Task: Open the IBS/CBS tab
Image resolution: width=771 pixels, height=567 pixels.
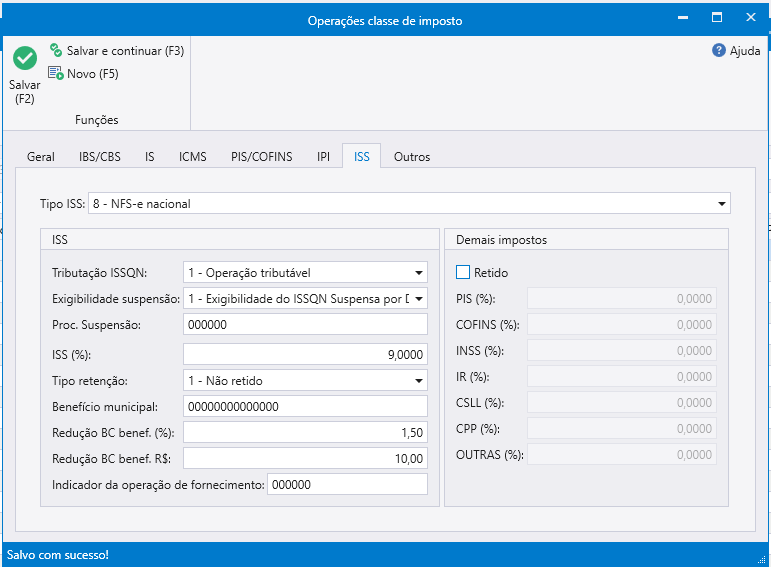Action: (x=99, y=157)
